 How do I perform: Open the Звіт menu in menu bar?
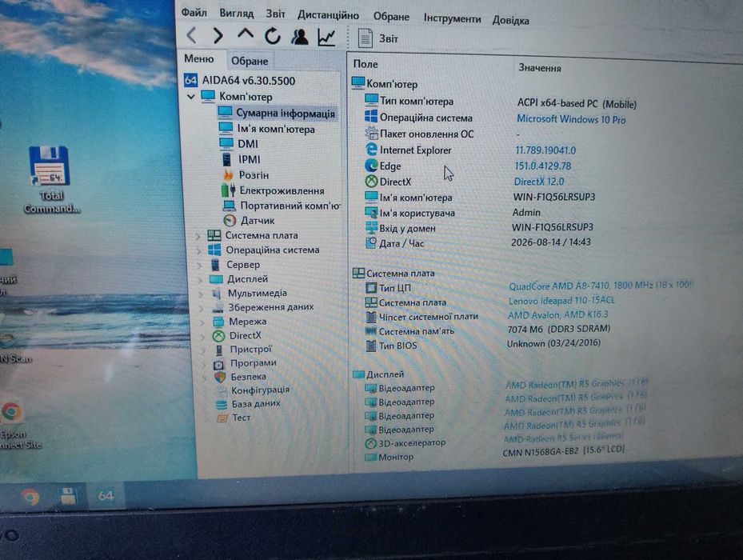(x=275, y=14)
